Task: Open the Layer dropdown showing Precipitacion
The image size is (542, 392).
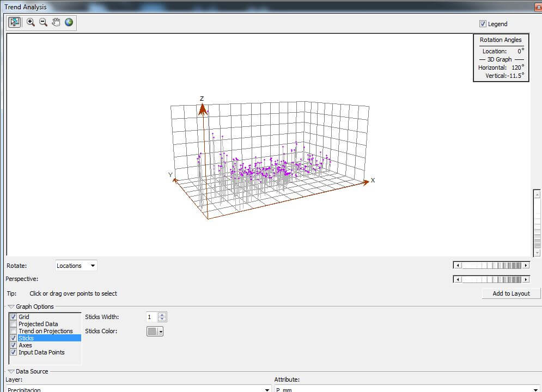Action: click(267, 389)
